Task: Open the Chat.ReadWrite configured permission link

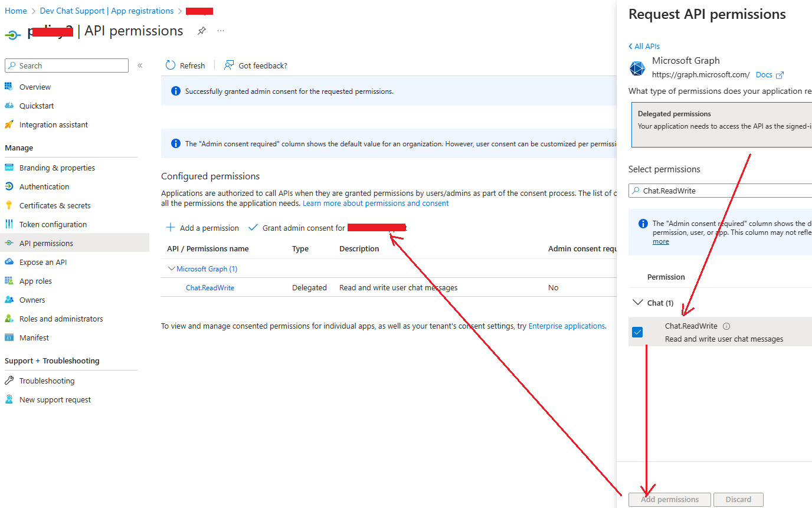Action: [210, 287]
